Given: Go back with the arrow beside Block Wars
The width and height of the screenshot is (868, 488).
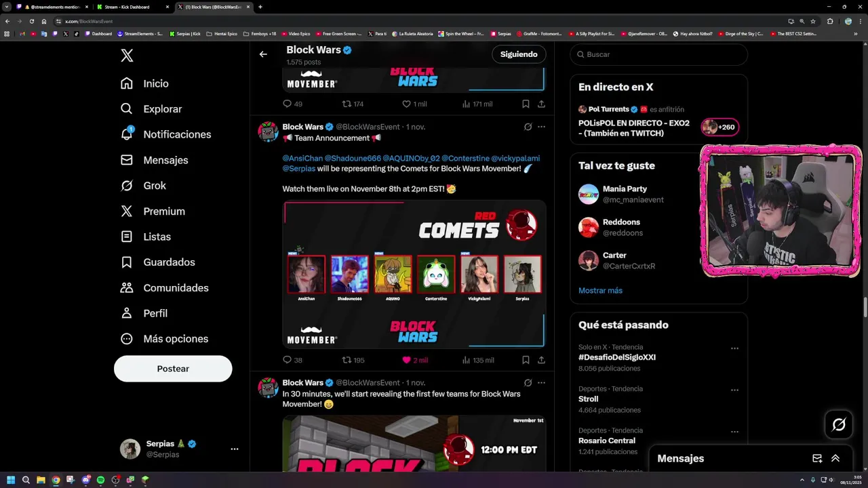Looking at the screenshot, I should click(x=263, y=54).
